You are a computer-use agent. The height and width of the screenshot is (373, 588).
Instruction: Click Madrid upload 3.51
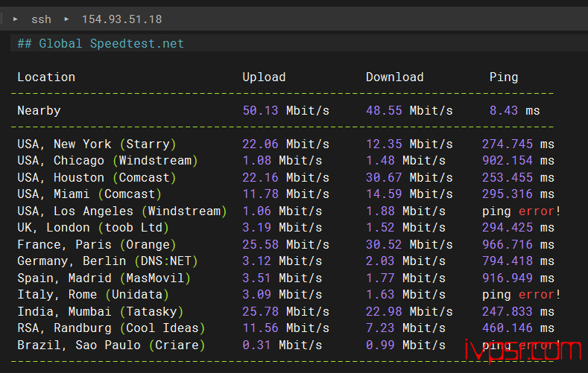coord(257,278)
